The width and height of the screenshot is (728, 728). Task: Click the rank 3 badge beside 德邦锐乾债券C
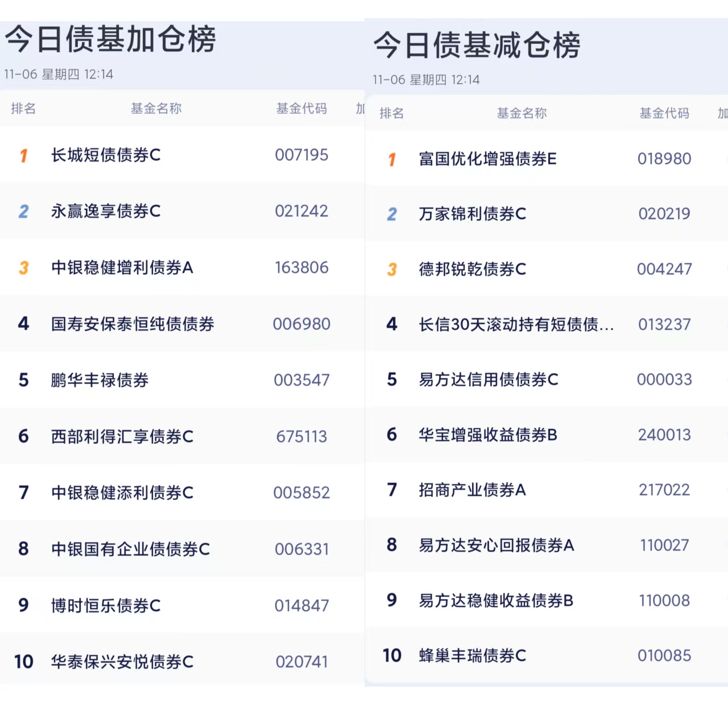(392, 270)
